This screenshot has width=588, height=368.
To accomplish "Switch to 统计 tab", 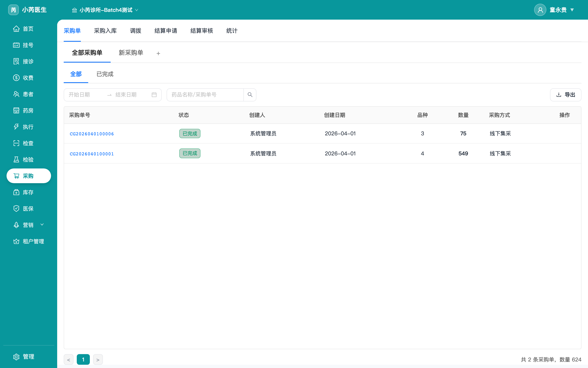I will (232, 31).
